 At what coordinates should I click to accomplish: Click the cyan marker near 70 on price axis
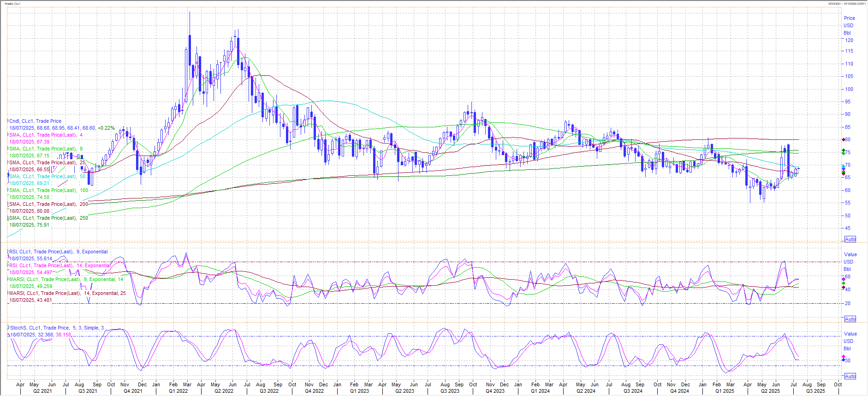pos(844,167)
